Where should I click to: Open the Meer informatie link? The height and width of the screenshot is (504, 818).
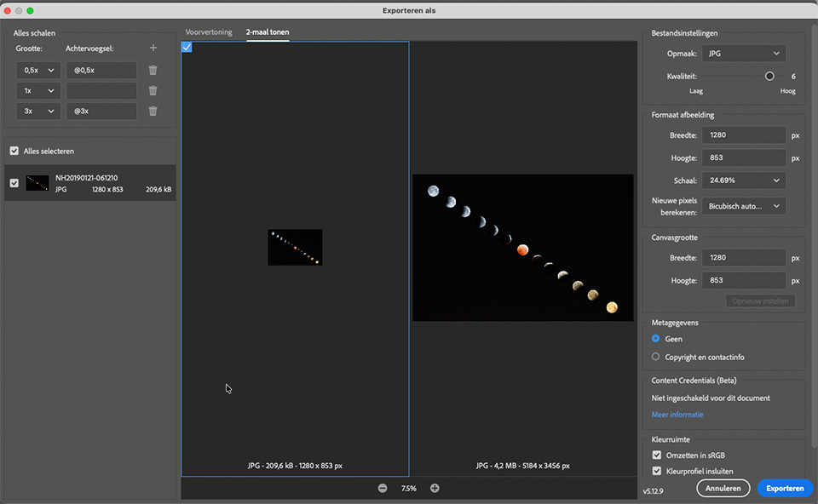pos(677,415)
